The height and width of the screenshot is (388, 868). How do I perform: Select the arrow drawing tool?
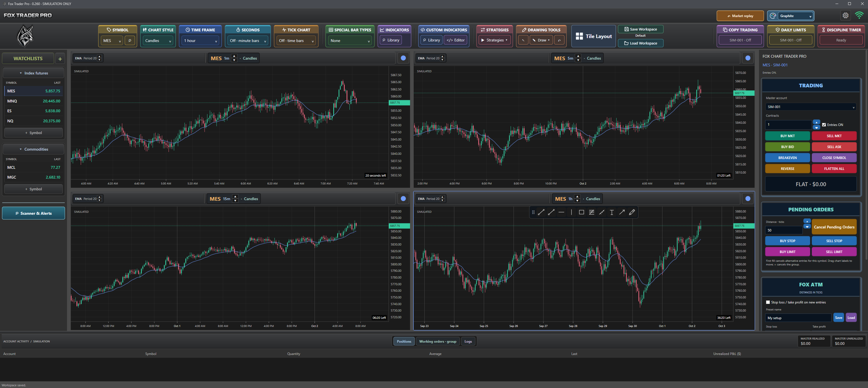[622, 212]
